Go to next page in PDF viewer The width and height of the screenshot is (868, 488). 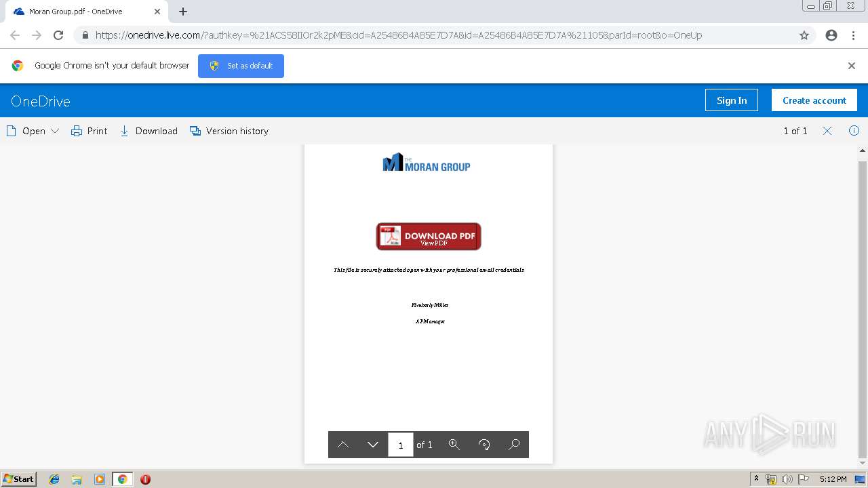373,445
